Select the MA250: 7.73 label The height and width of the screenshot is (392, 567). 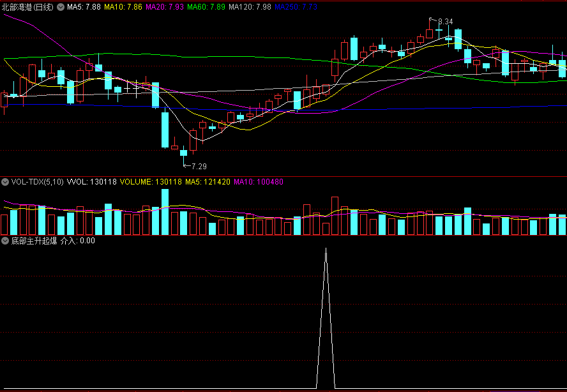pos(296,7)
